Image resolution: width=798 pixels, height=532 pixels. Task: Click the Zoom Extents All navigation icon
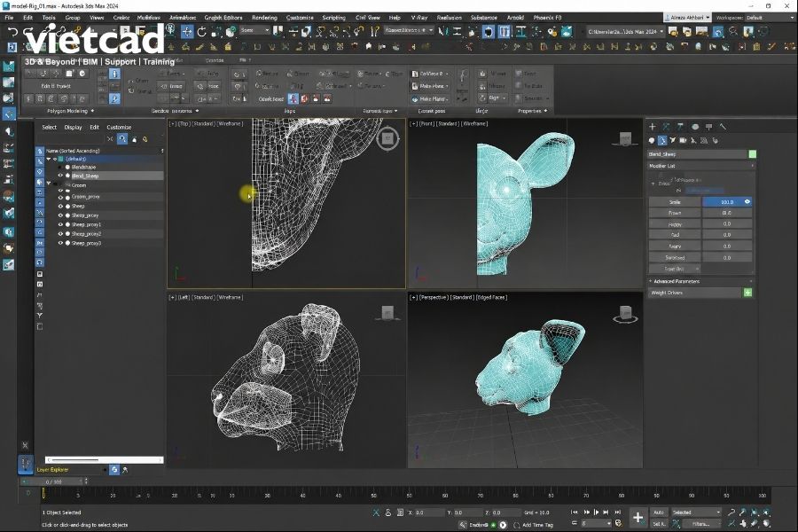[766, 512]
